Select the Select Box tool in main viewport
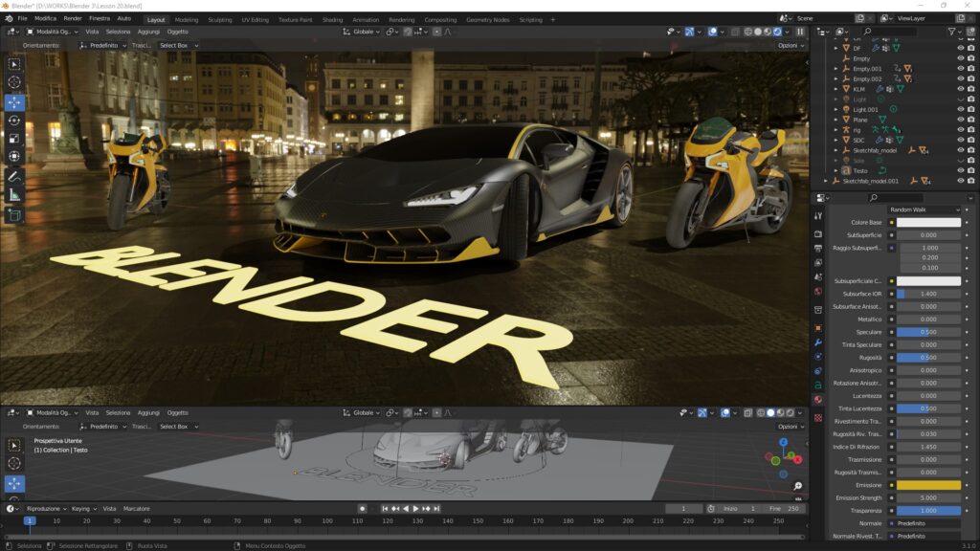This screenshot has width=980, height=551. tap(14, 64)
